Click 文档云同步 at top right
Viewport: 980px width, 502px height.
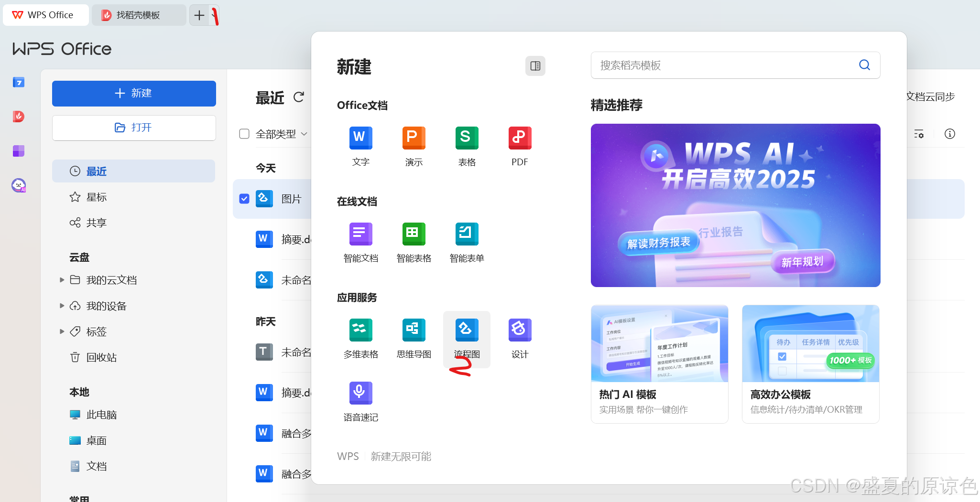[x=931, y=97]
